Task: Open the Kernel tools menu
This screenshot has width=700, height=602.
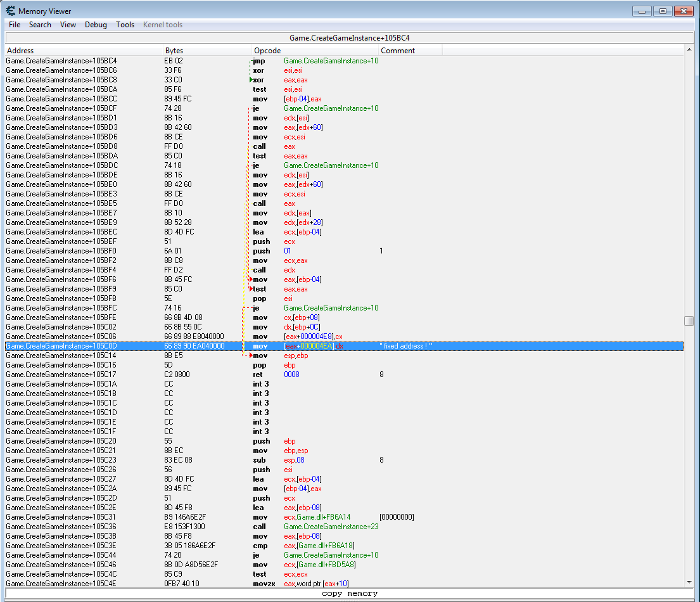Action: (163, 25)
